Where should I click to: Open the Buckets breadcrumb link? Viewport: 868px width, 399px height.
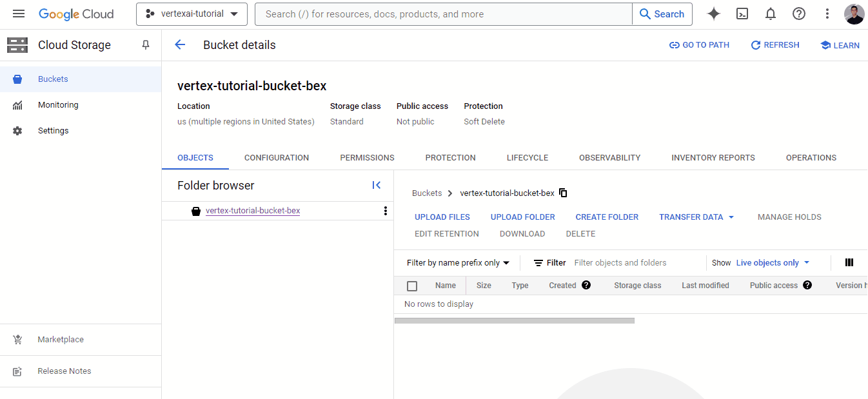427,193
